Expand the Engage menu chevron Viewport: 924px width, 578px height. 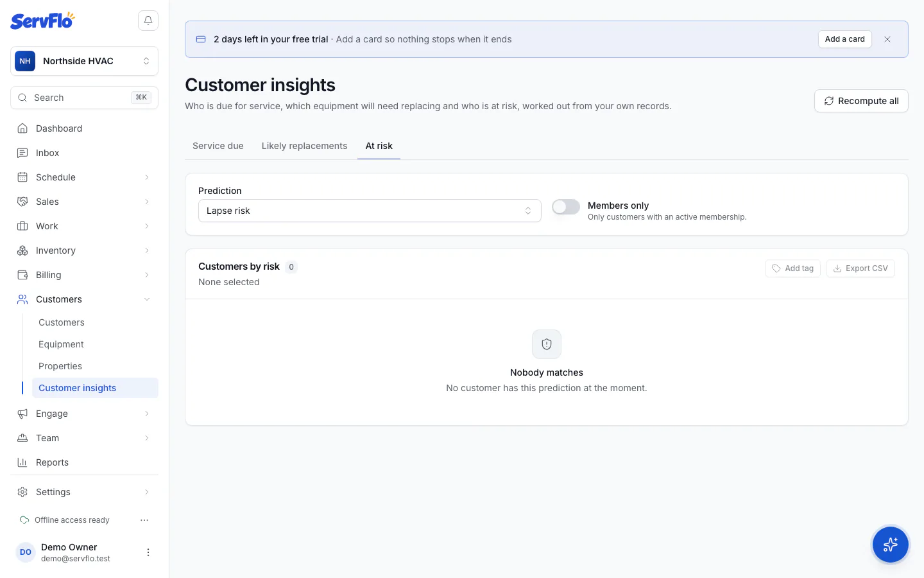[x=147, y=414]
